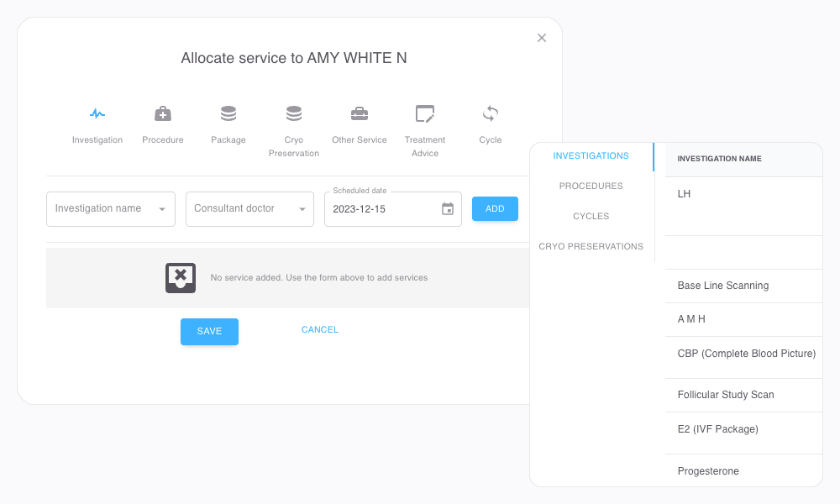Viewport: 840px width, 504px height.
Task: Select the Treatment Advice icon
Action: (x=425, y=113)
